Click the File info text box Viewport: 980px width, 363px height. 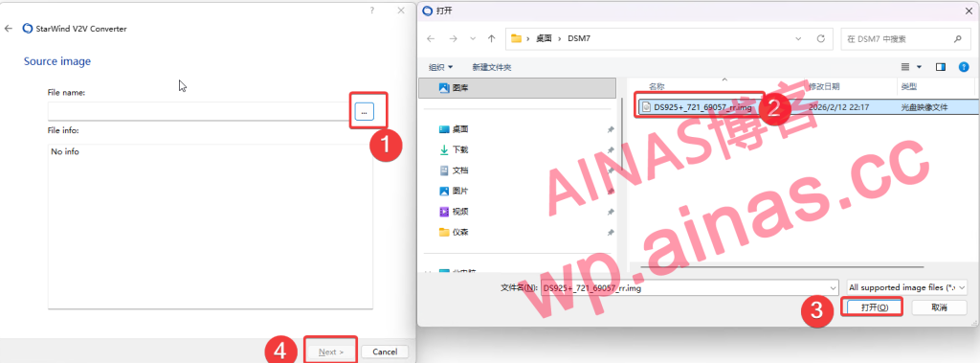211,227
